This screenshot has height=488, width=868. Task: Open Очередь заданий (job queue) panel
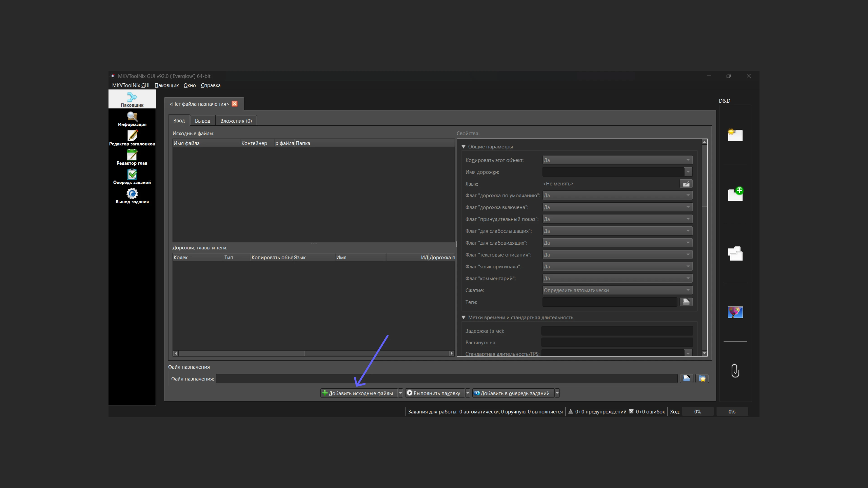click(132, 177)
